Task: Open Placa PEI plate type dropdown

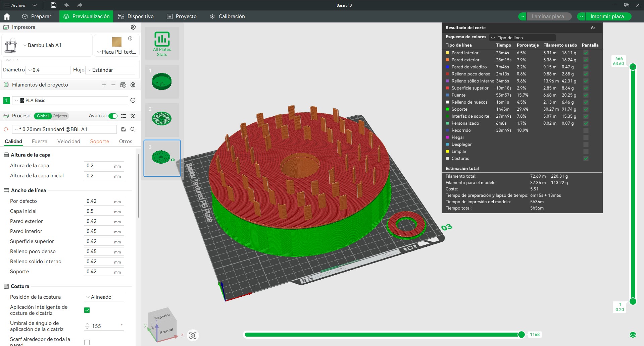Action: 117,52
